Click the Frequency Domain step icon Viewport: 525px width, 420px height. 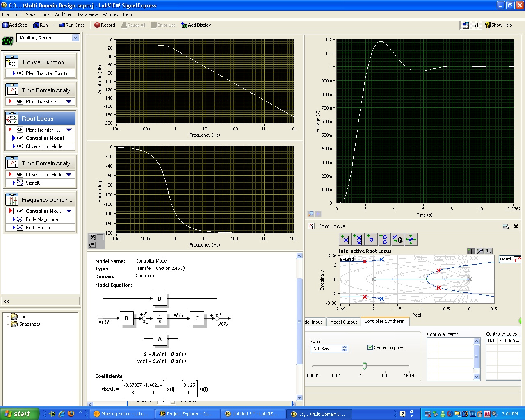12,200
